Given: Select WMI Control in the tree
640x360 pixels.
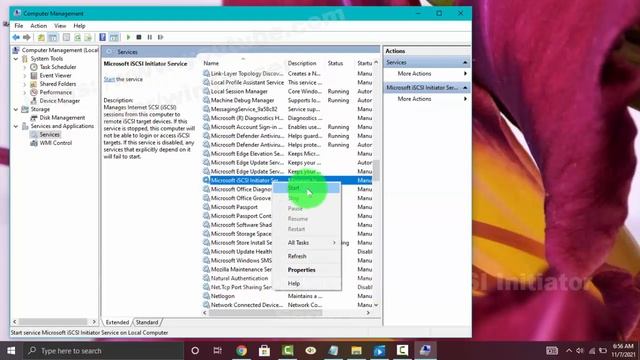Looking at the screenshot, I should pyautogui.click(x=56, y=143).
